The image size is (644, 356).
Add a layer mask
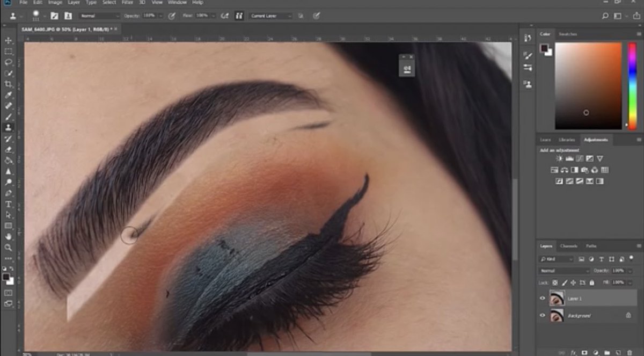click(584, 352)
